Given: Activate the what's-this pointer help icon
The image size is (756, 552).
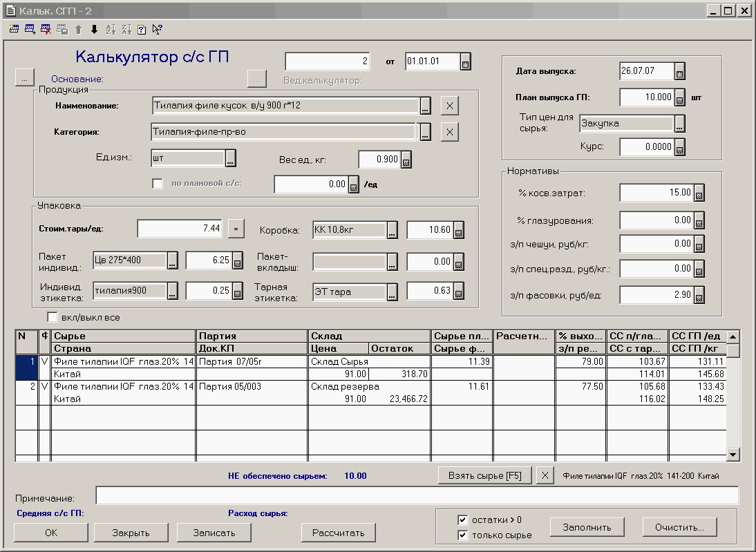Looking at the screenshot, I should coord(157,30).
